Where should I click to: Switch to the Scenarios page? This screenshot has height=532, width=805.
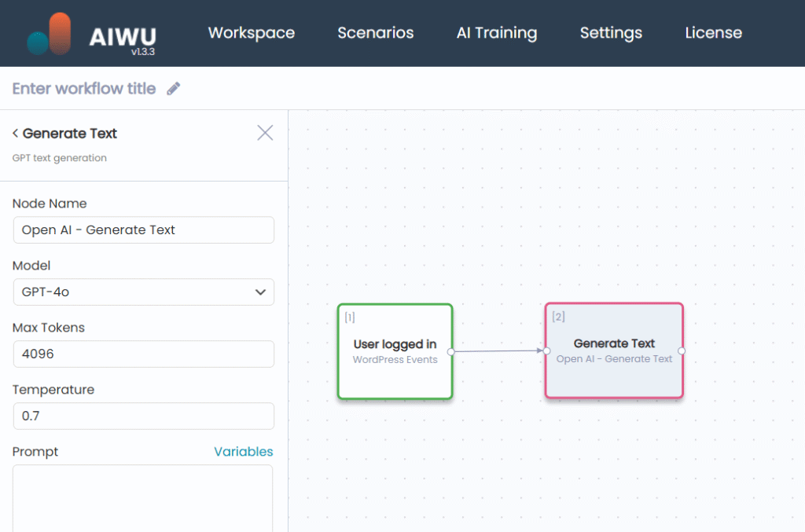coord(376,33)
